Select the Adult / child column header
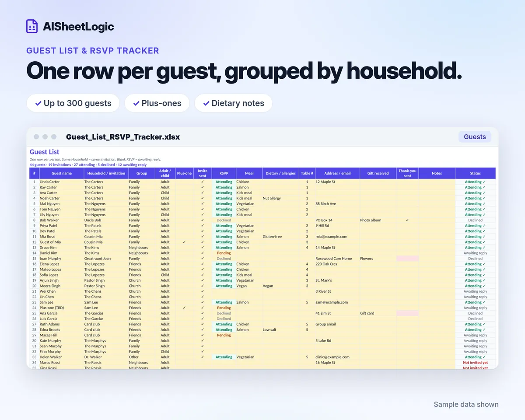 coord(165,173)
